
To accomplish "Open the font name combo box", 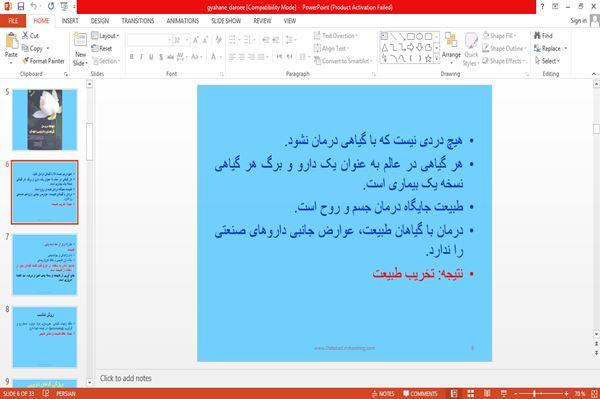I will tap(149, 40).
